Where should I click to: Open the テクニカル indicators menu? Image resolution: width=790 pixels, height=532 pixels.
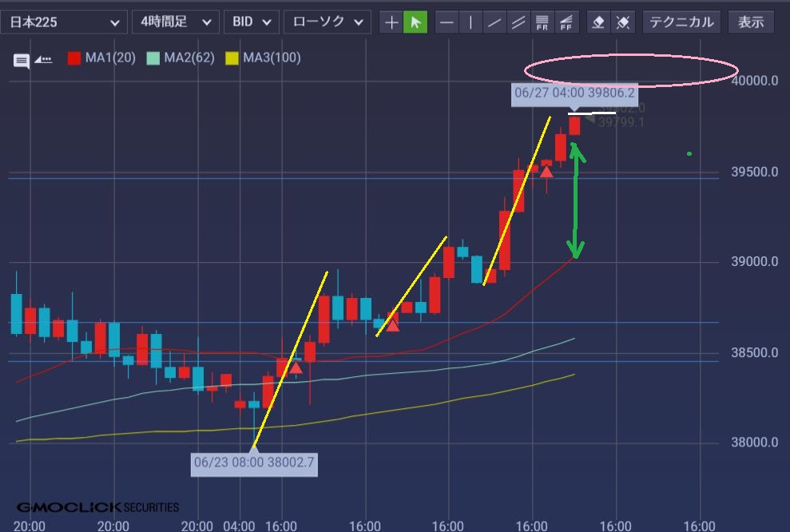[681, 22]
